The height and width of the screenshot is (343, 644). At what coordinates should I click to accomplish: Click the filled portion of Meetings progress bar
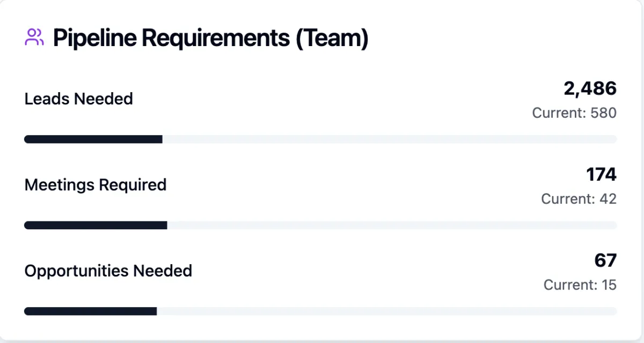click(96, 225)
